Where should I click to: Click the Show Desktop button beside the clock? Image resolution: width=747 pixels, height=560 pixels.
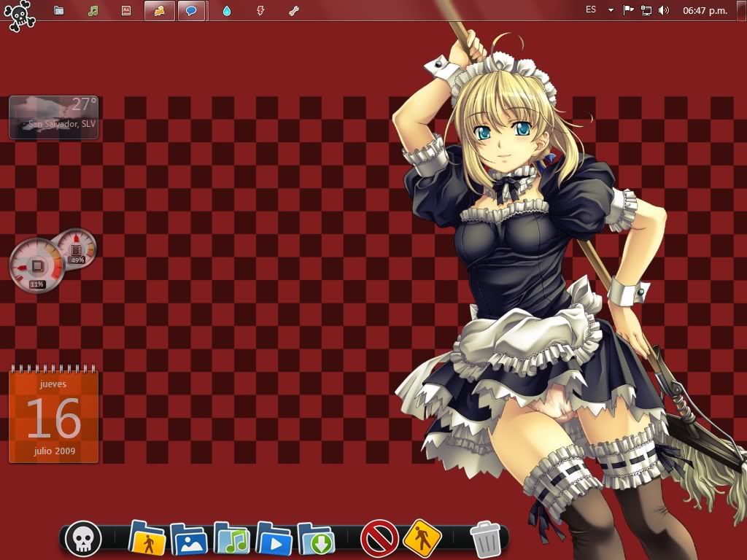click(741, 10)
